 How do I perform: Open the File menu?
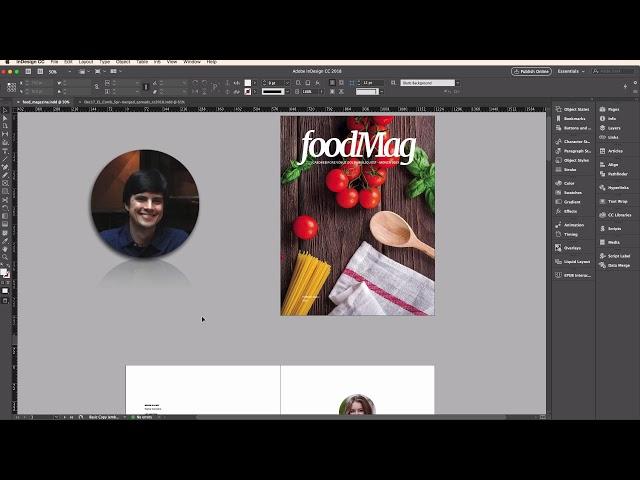pos(55,62)
